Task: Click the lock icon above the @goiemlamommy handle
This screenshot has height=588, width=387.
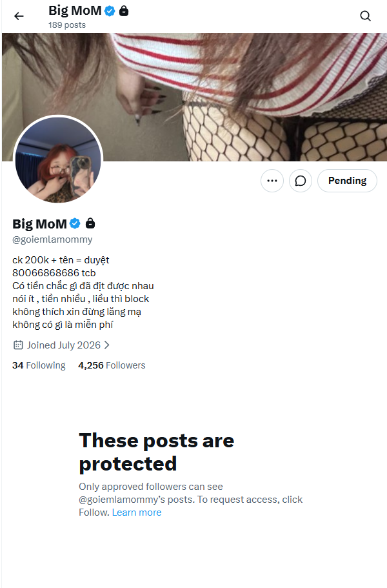Action: pos(90,223)
